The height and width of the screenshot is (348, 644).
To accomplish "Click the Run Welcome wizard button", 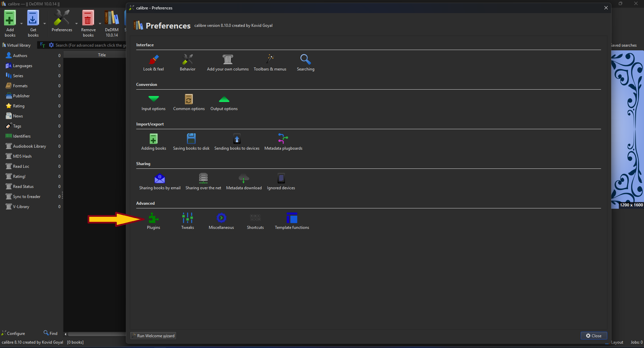I will click(153, 336).
